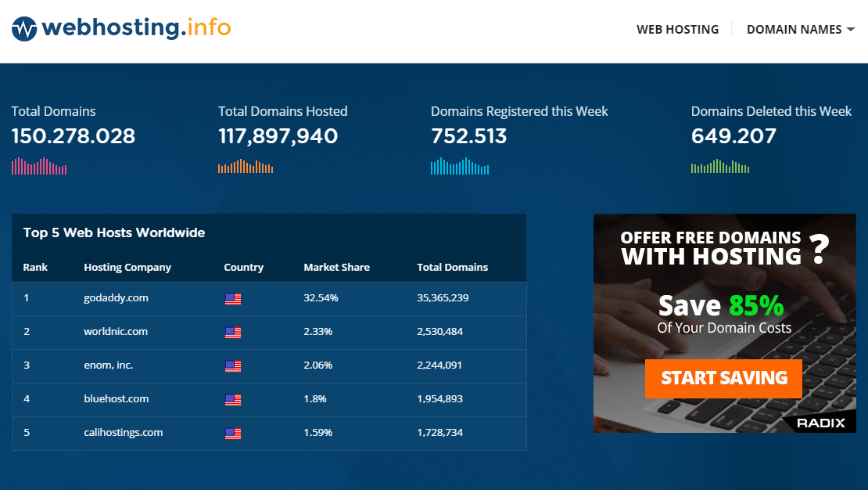
Task: Select the 1,954,893 total domains cell
Action: tap(440, 399)
